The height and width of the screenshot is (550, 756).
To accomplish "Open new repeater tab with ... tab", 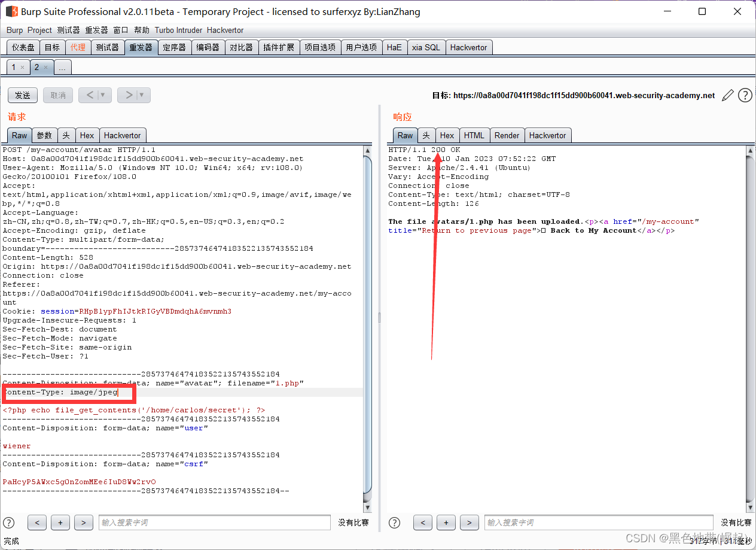I will click(x=63, y=68).
